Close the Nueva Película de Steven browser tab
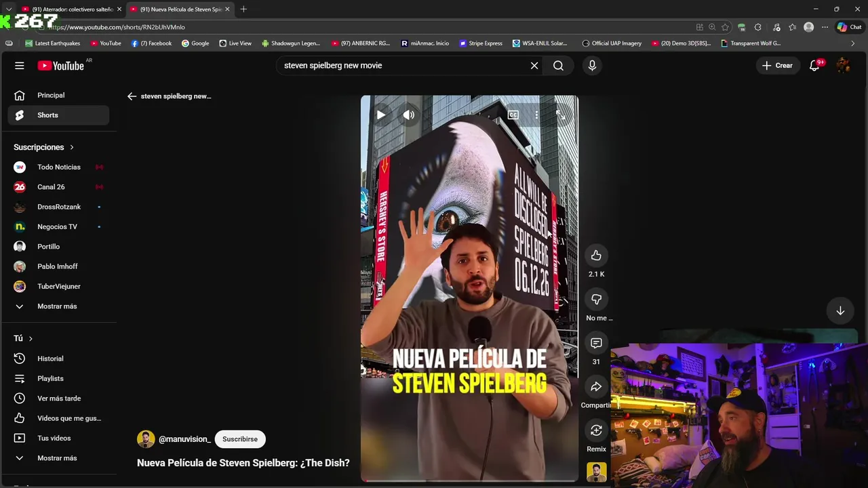The image size is (868, 488). click(x=227, y=9)
